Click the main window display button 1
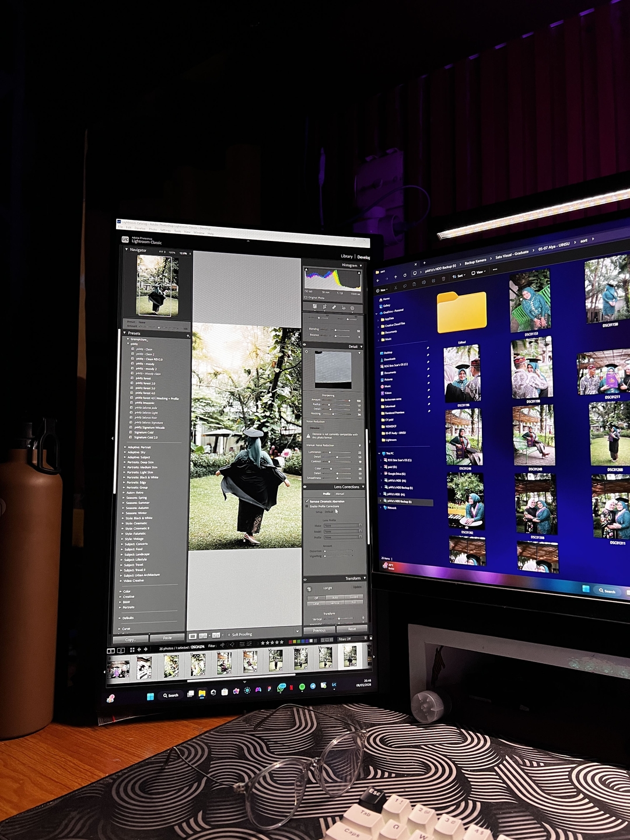 (110, 650)
